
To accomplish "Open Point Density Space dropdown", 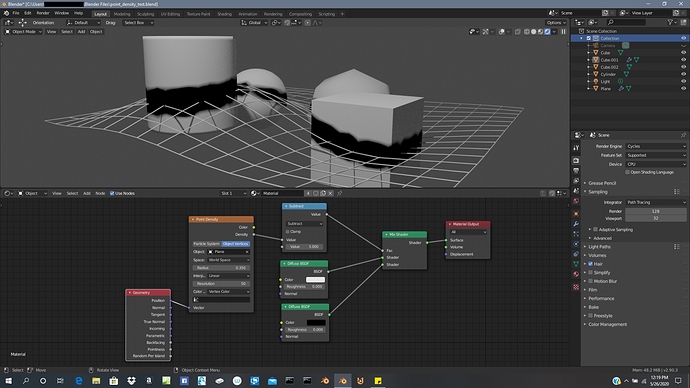I will tap(228, 260).
